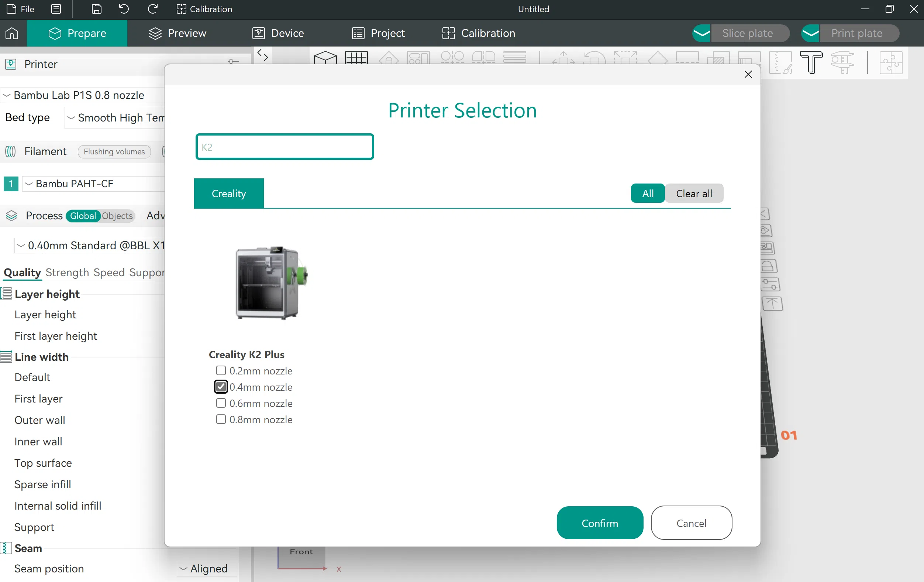Open the File menu
The height and width of the screenshot is (582, 924).
click(x=21, y=9)
